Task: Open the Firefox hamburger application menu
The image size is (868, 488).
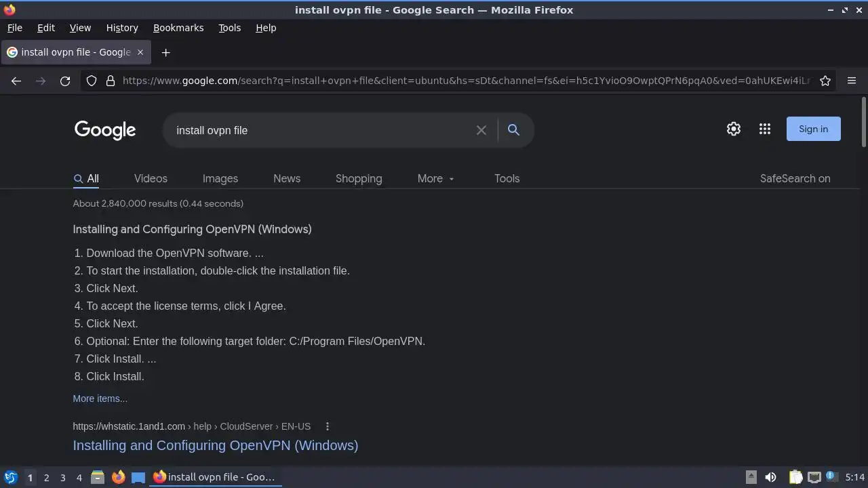Action: [852, 81]
